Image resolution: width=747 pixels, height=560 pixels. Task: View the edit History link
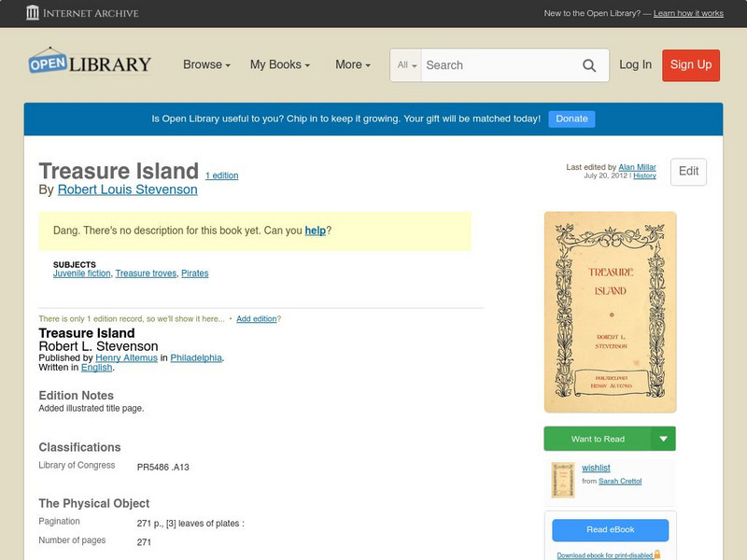click(644, 175)
